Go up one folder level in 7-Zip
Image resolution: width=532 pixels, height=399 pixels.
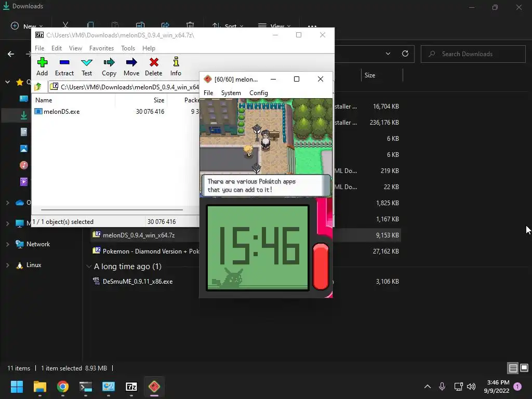38,87
